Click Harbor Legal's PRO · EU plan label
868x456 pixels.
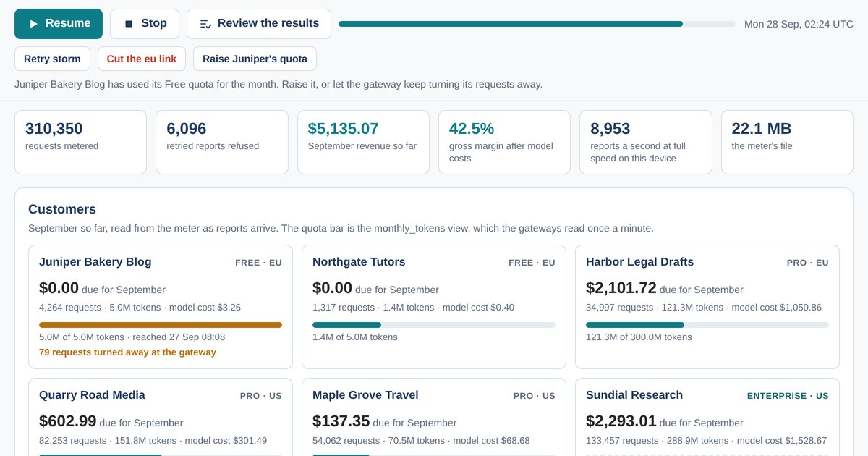[808, 263]
